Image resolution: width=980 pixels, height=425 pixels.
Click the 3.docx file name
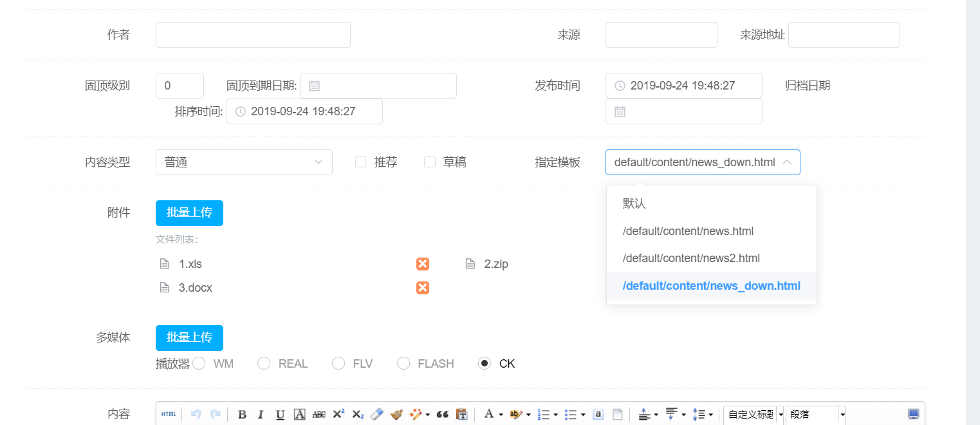(196, 288)
